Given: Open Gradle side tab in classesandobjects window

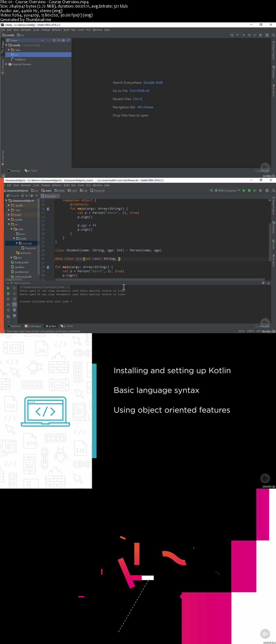Looking at the screenshot, I should coord(273,244).
